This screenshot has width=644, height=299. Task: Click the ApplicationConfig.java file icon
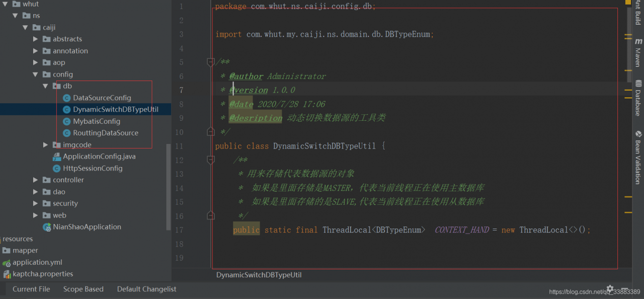point(56,157)
